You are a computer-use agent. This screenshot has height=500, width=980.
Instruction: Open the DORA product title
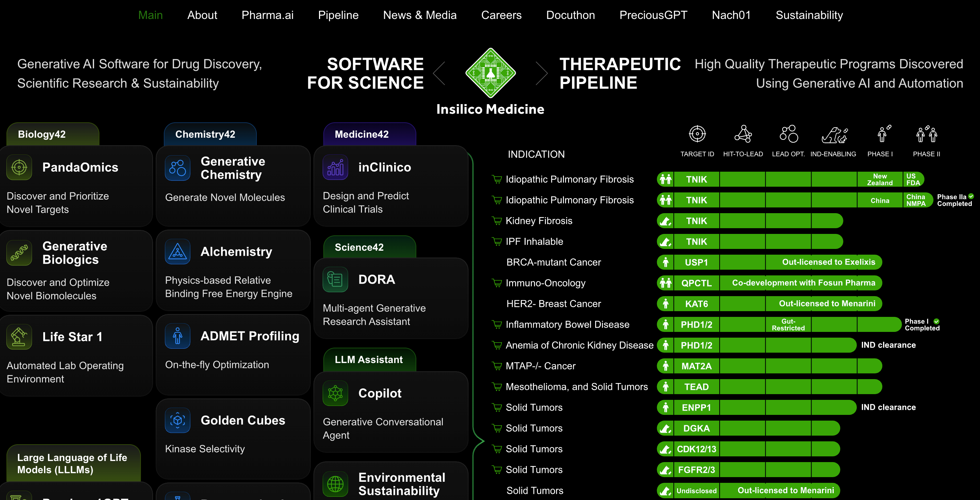point(377,279)
